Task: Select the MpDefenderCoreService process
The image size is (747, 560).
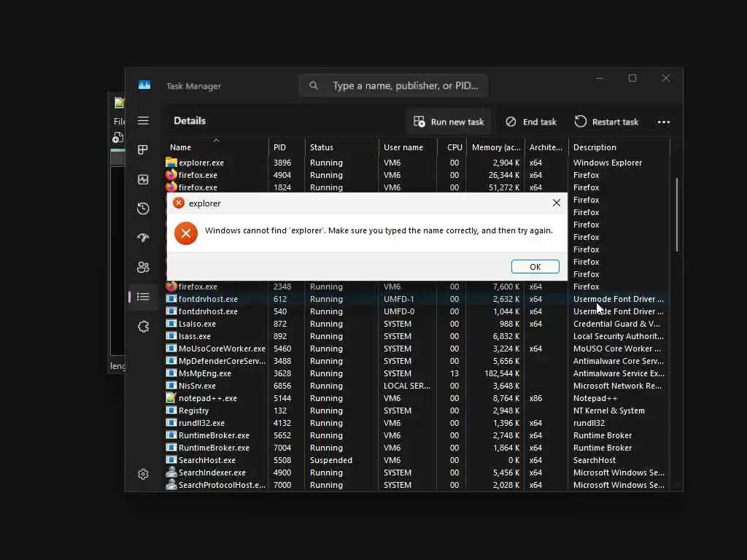Action: [417, 360]
